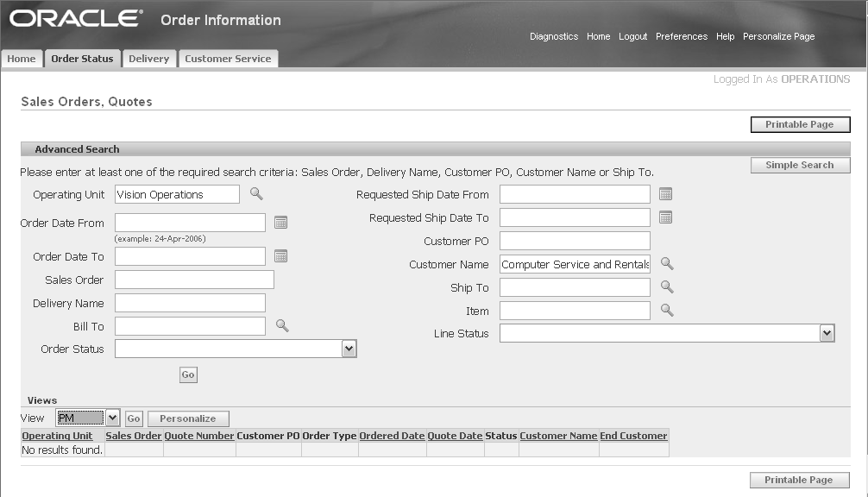Viewport: 868px width, 497px height.
Task: Expand the Line Status dropdown
Action: click(827, 333)
